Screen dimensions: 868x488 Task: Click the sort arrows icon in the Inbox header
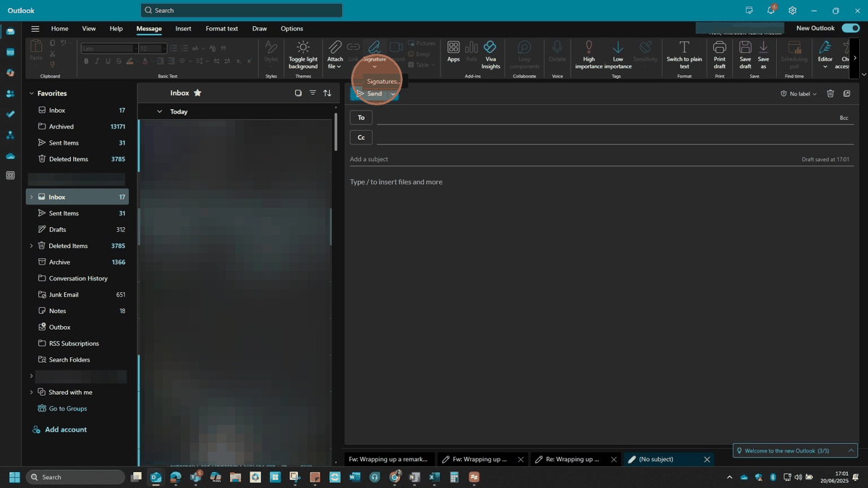coord(327,93)
